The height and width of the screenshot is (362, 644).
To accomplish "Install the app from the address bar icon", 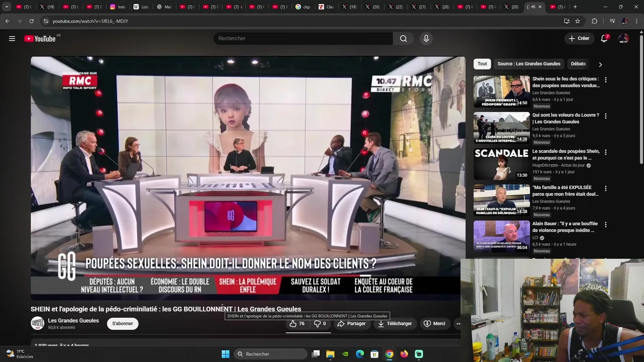I will point(567,21).
